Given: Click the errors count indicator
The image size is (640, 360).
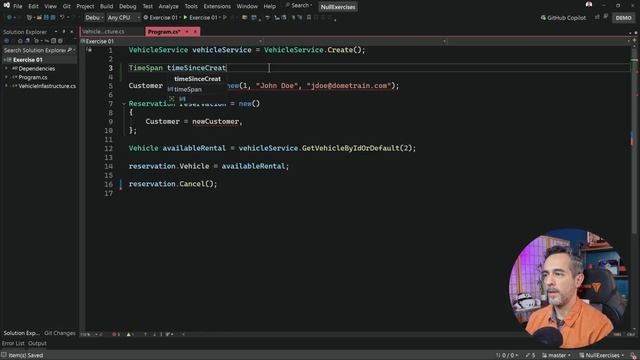Looking at the screenshot, I should coord(116,334).
